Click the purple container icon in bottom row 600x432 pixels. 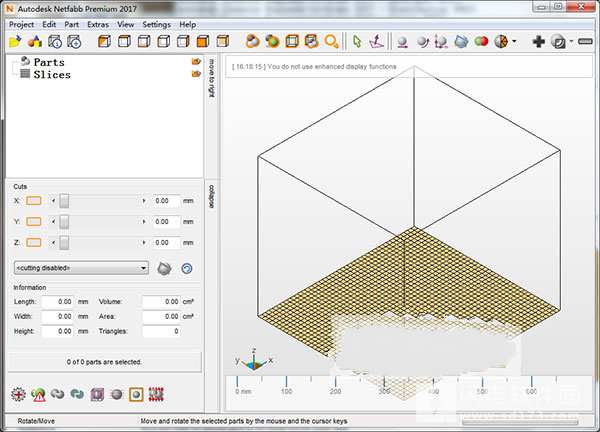click(x=97, y=394)
